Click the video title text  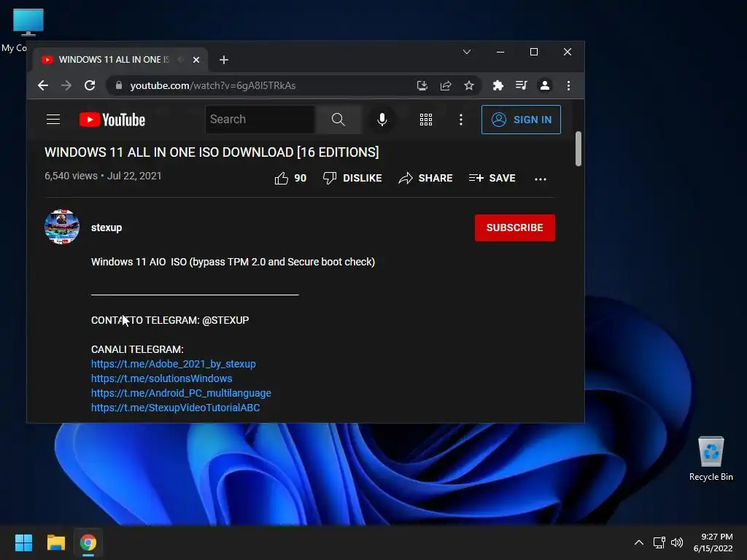[x=212, y=152]
